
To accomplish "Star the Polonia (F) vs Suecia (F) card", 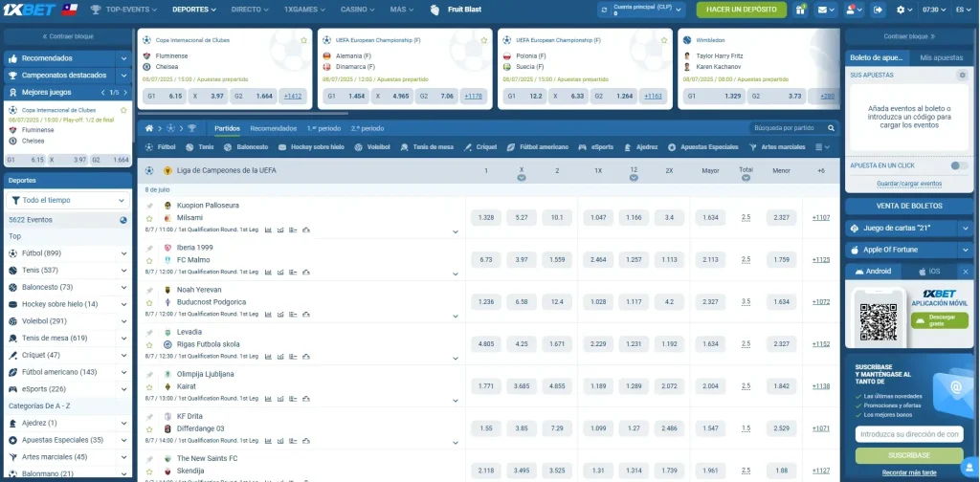I will coord(664,40).
